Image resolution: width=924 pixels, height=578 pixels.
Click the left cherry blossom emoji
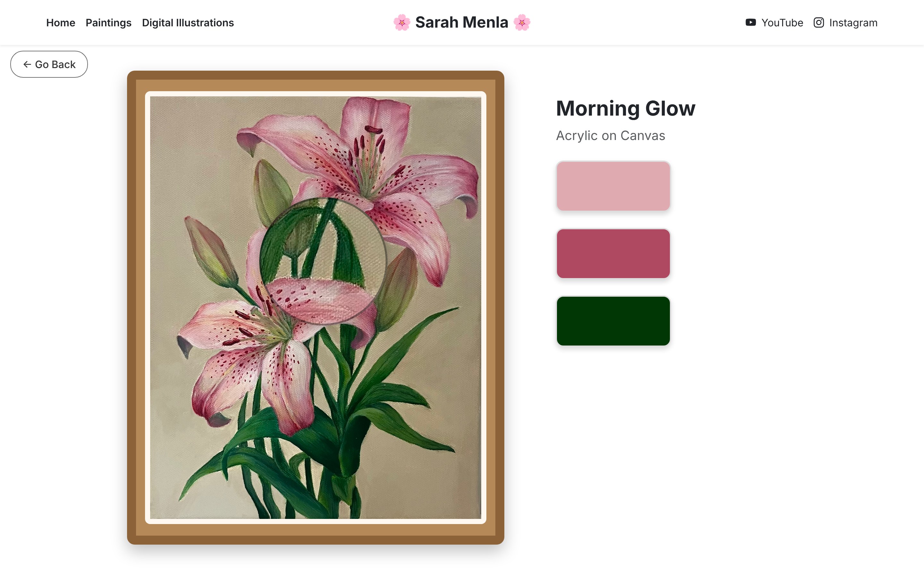tap(402, 22)
